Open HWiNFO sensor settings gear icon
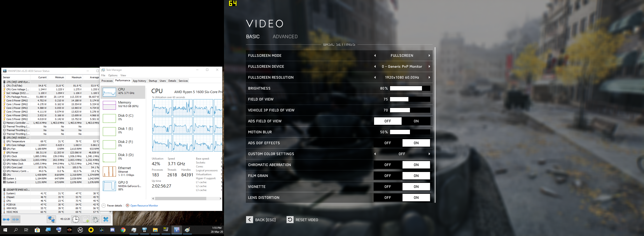Image resolution: width=644 pixels, height=236 pixels. (x=95, y=219)
